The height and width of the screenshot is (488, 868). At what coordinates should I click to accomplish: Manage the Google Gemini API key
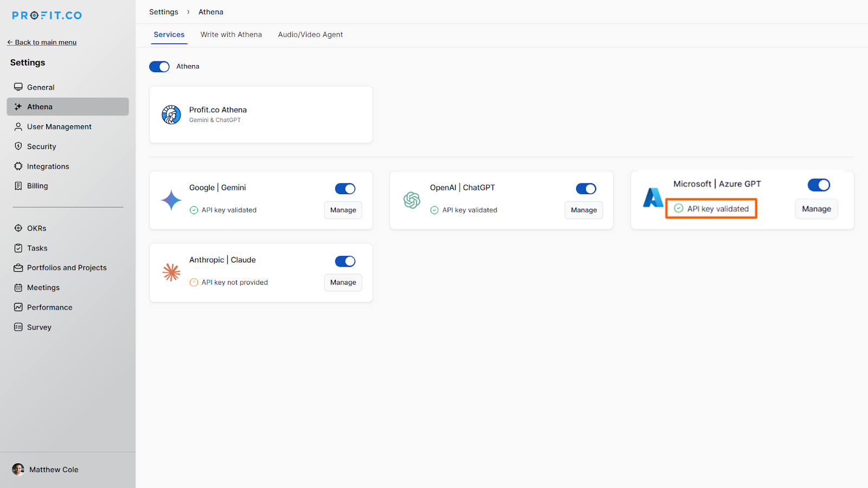click(343, 210)
